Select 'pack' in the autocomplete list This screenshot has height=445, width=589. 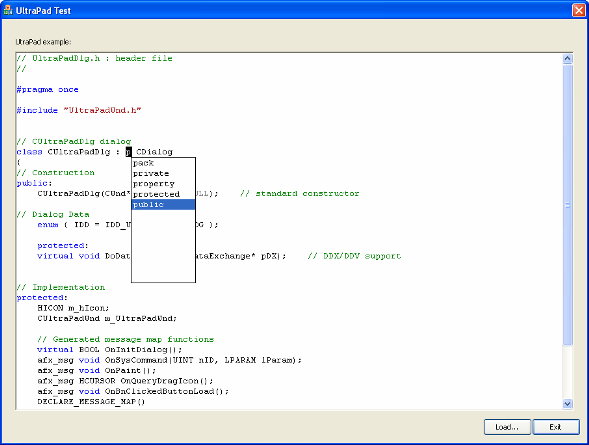163,163
